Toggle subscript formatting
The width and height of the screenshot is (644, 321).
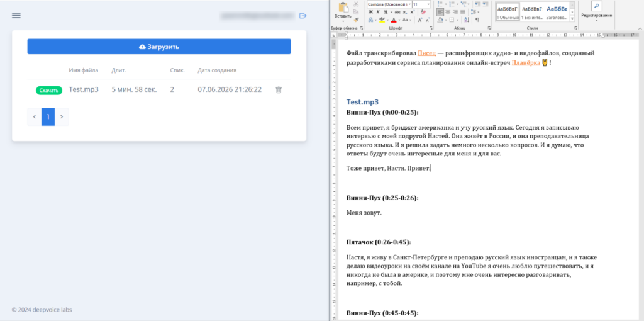click(x=404, y=12)
